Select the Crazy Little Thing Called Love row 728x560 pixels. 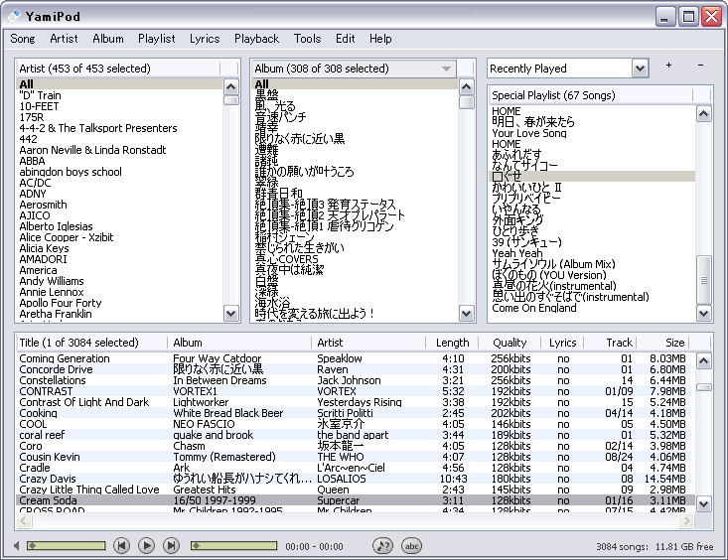coord(356,490)
